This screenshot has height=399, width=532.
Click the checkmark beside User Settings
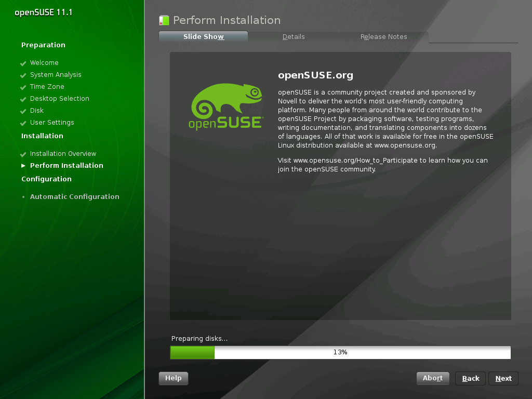coord(23,123)
